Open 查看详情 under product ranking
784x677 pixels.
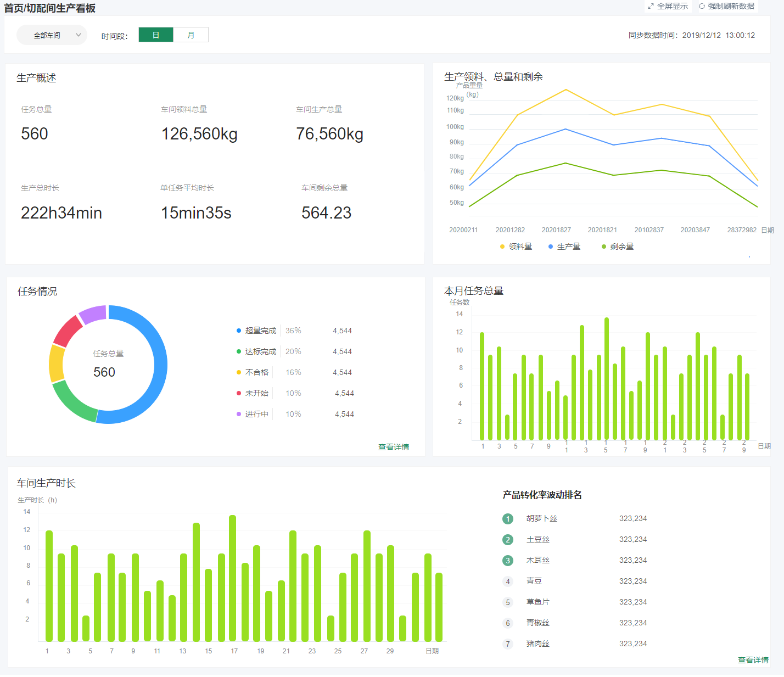(753, 660)
